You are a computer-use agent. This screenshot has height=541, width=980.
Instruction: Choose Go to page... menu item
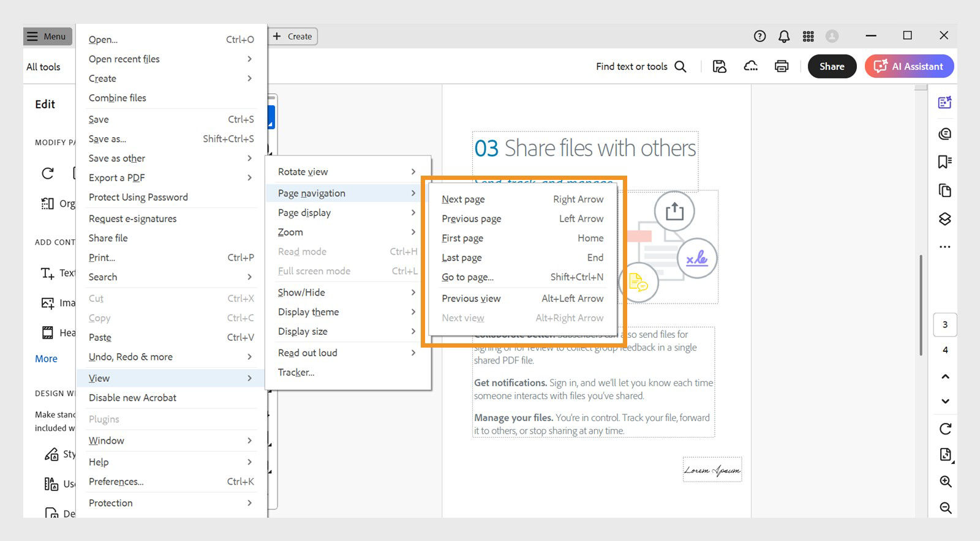(522, 277)
